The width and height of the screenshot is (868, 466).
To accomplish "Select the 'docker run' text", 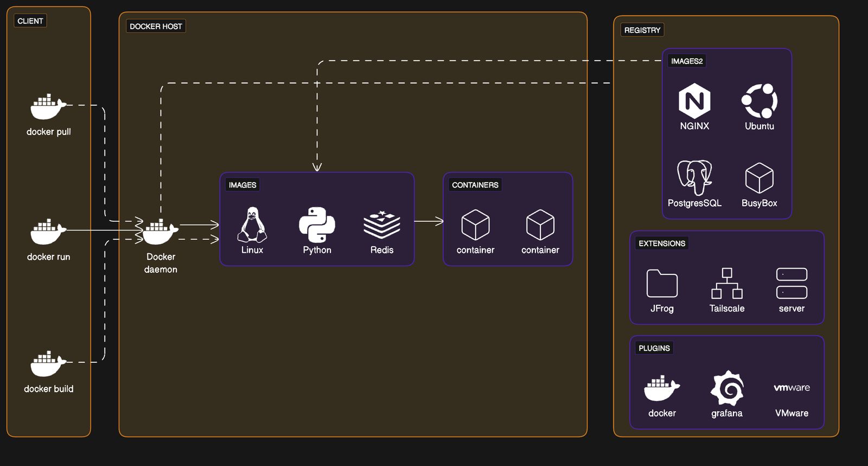I will point(49,257).
